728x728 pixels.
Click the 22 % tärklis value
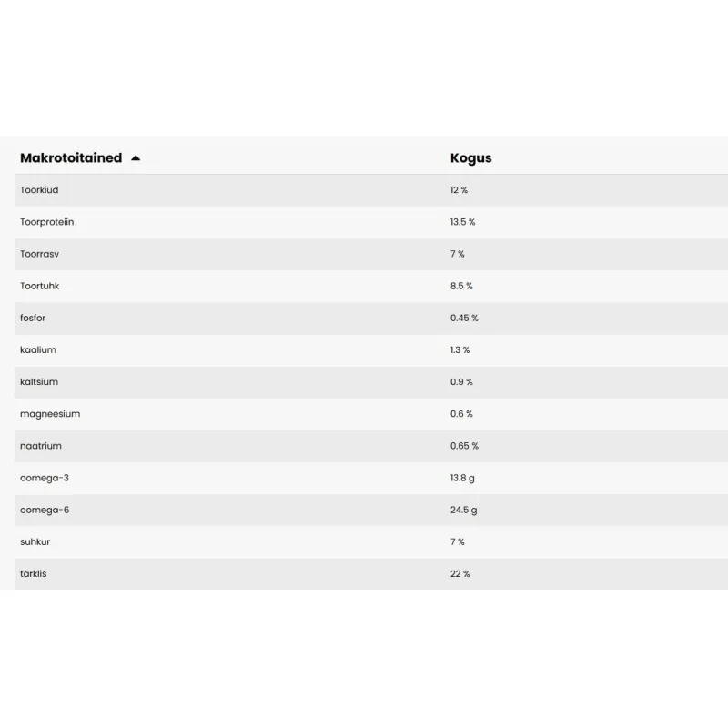click(460, 574)
